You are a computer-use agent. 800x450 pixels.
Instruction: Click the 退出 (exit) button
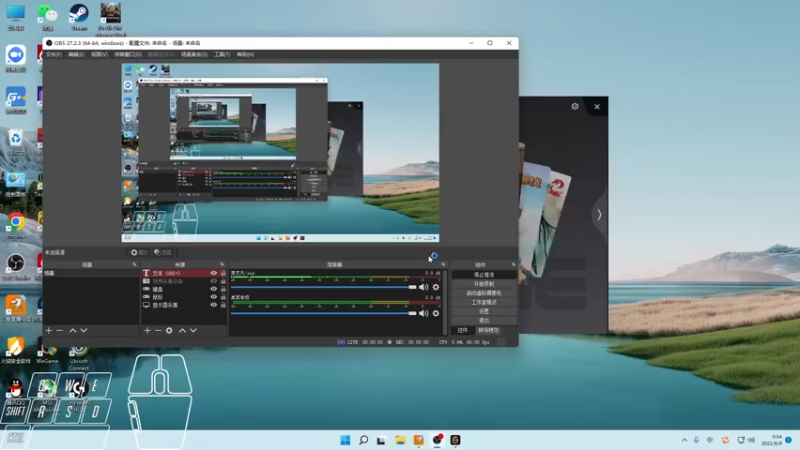pyautogui.click(x=484, y=320)
